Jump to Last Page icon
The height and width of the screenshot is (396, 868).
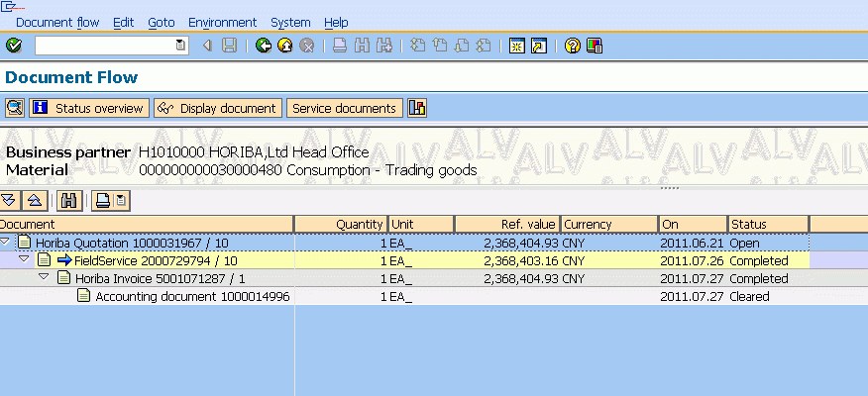[x=484, y=46]
